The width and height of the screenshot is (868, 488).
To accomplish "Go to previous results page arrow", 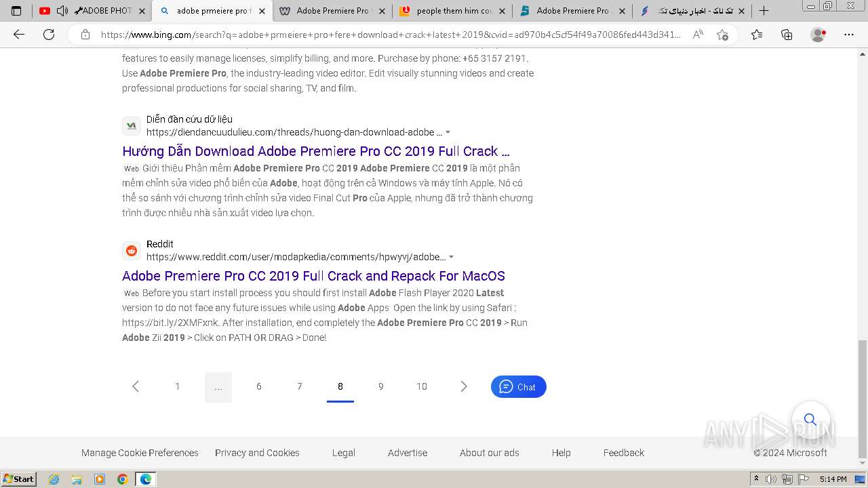I will 136,386.
